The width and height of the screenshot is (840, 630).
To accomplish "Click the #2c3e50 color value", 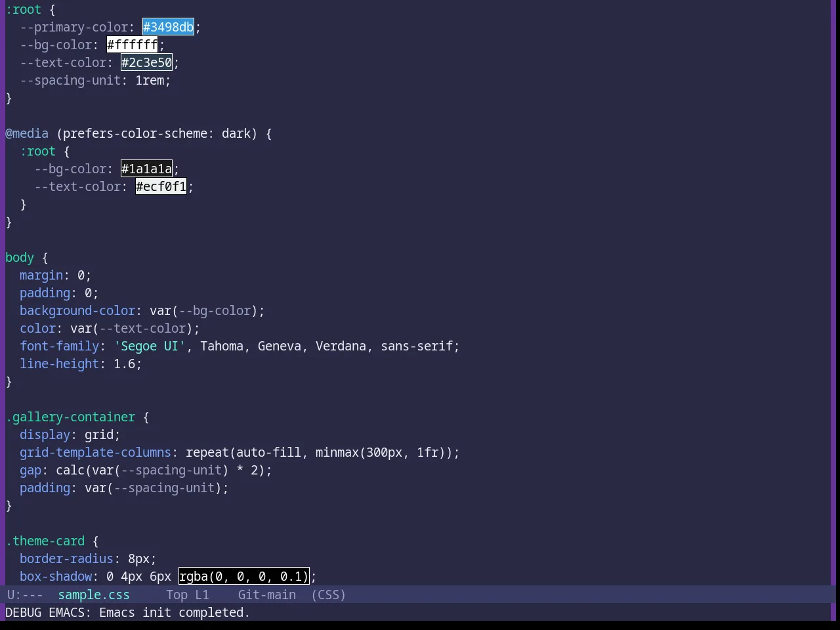I will click(x=146, y=62).
